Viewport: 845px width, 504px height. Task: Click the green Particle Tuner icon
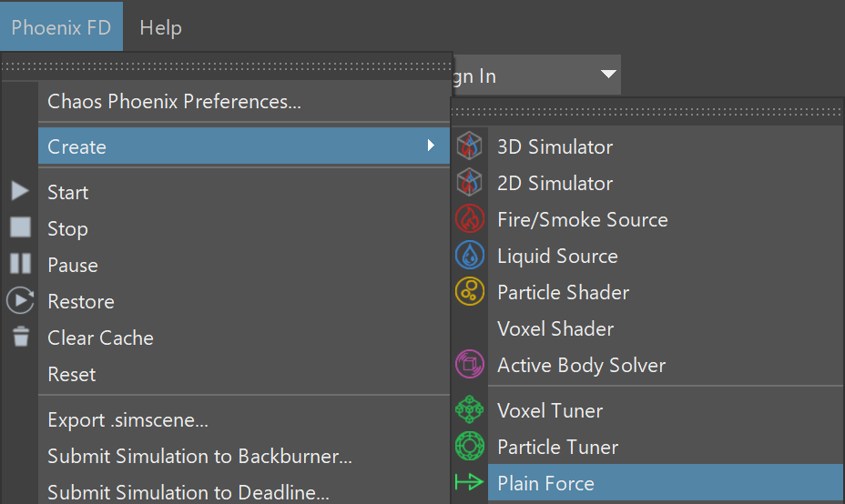[x=469, y=446]
